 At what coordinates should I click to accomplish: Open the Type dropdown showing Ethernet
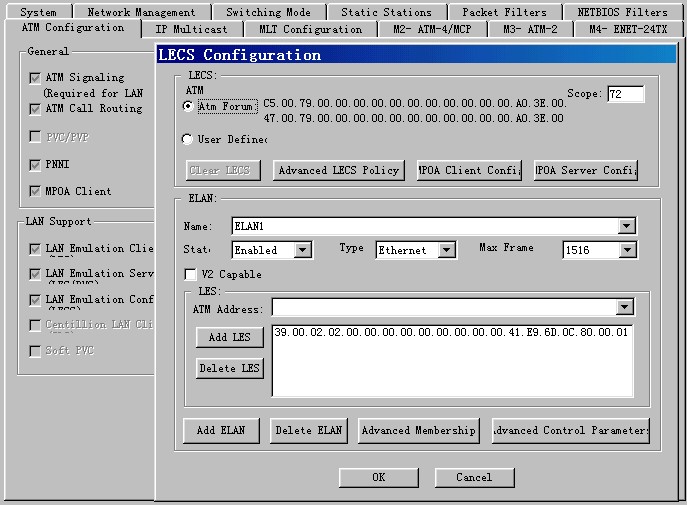(446, 250)
